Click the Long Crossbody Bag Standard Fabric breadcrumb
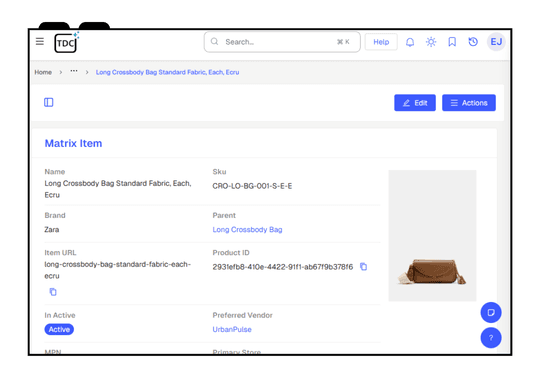Screen dimensions: 540x384 (167, 72)
